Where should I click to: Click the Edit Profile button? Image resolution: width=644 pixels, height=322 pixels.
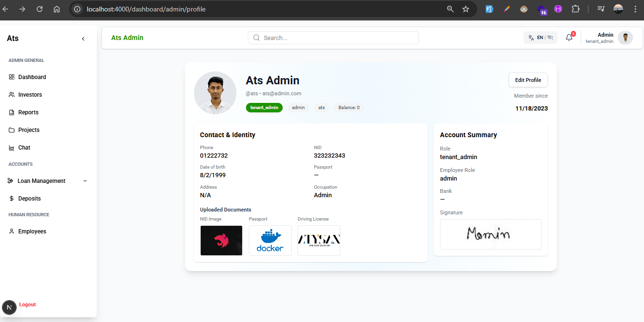(528, 80)
